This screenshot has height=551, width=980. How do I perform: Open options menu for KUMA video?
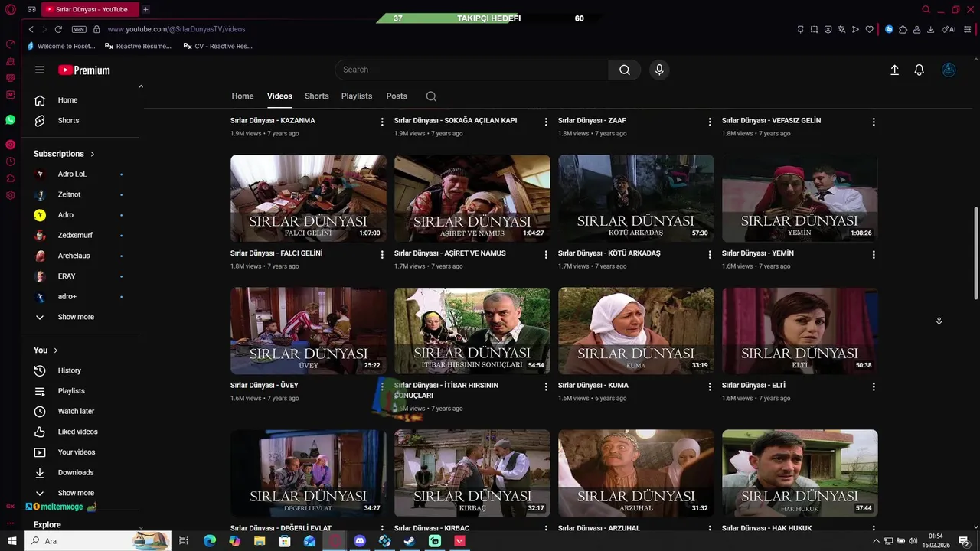pyautogui.click(x=710, y=386)
